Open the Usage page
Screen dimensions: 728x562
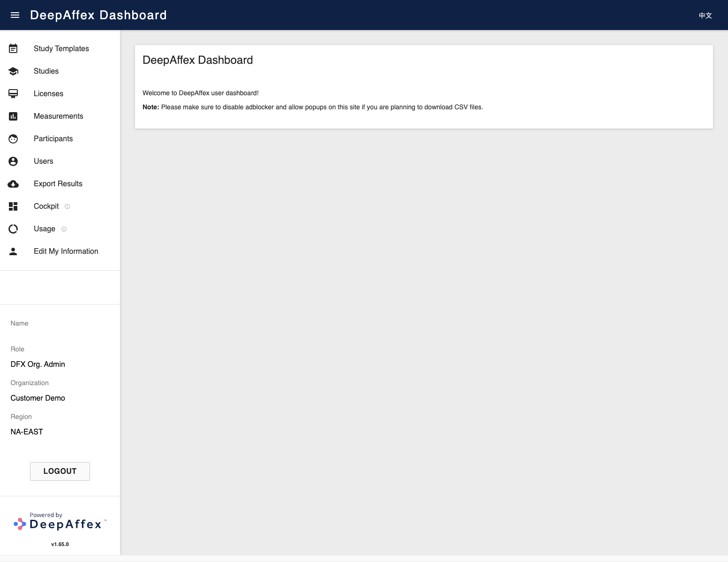pyautogui.click(x=60, y=228)
